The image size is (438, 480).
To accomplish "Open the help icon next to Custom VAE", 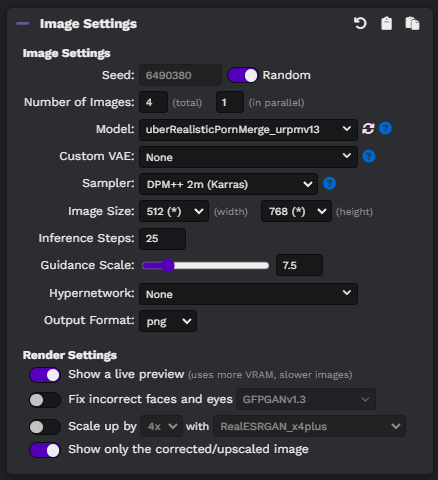I will (x=369, y=156).
